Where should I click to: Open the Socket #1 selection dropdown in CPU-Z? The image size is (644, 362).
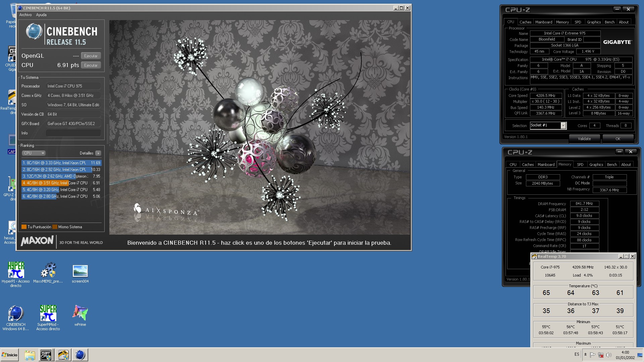[548, 125]
